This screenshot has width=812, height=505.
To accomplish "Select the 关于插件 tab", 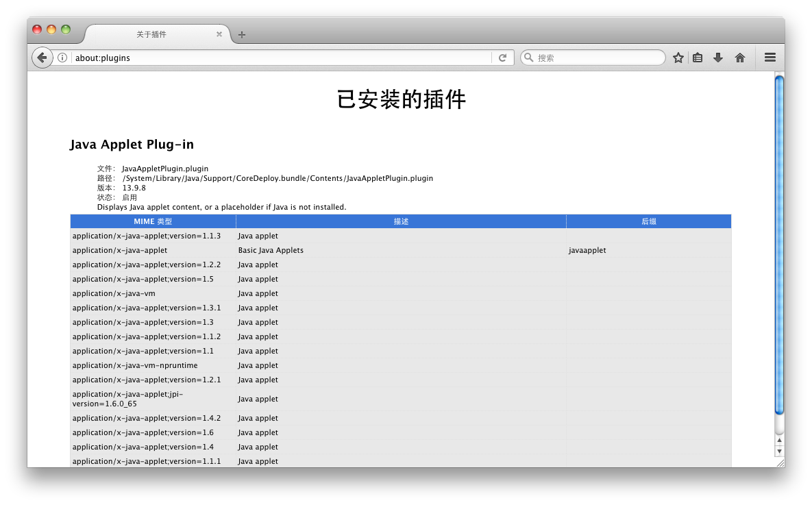I will pyautogui.click(x=151, y=34).
